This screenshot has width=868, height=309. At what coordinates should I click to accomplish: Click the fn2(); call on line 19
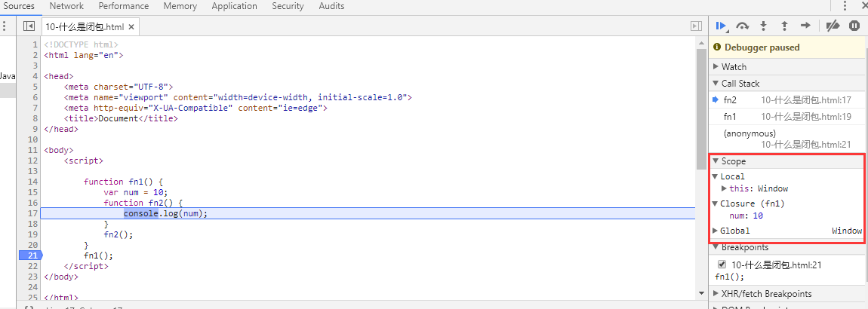(x=119, y=234)
